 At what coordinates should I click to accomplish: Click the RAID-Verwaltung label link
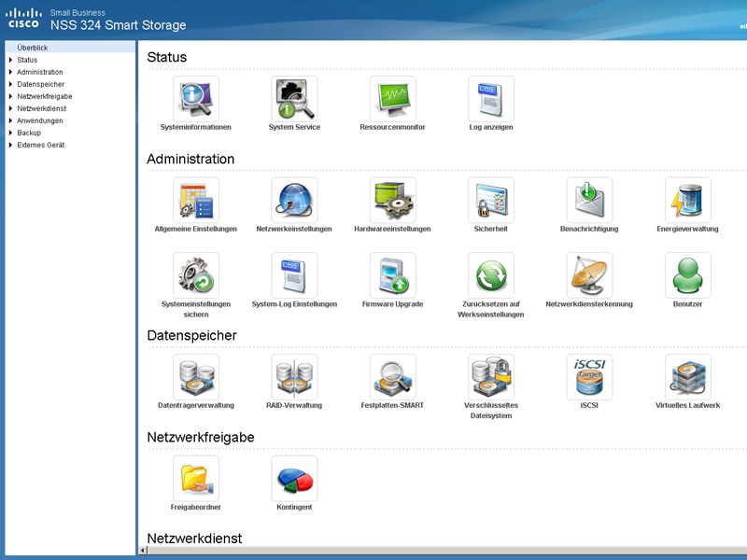pos(294,405)
